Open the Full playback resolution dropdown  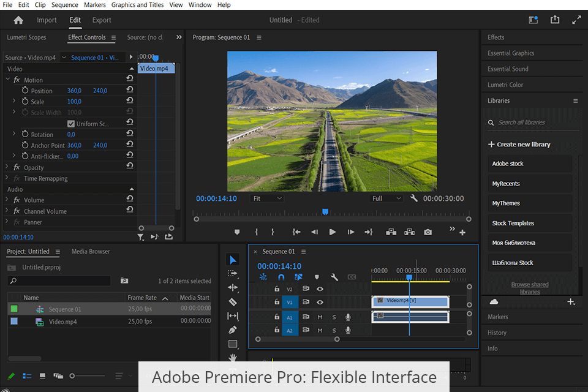click(x=386, y=198)
